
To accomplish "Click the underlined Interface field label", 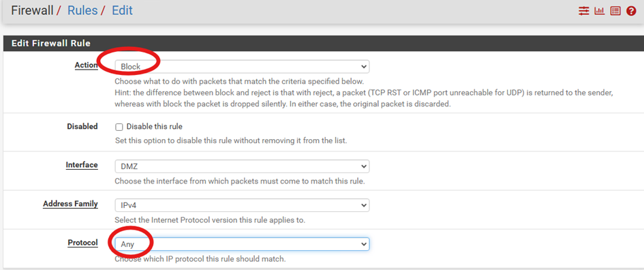I will [x=82, y=165].
